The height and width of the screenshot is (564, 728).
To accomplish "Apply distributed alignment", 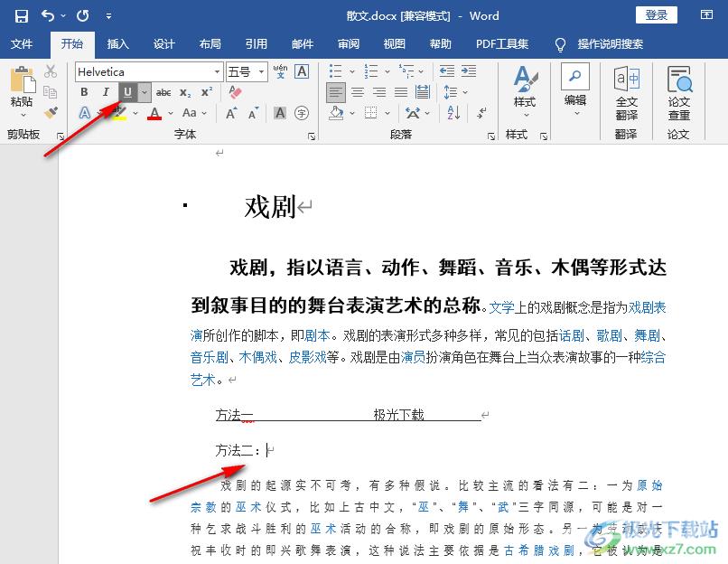I will pyautogui.click(x=423, y=92).
